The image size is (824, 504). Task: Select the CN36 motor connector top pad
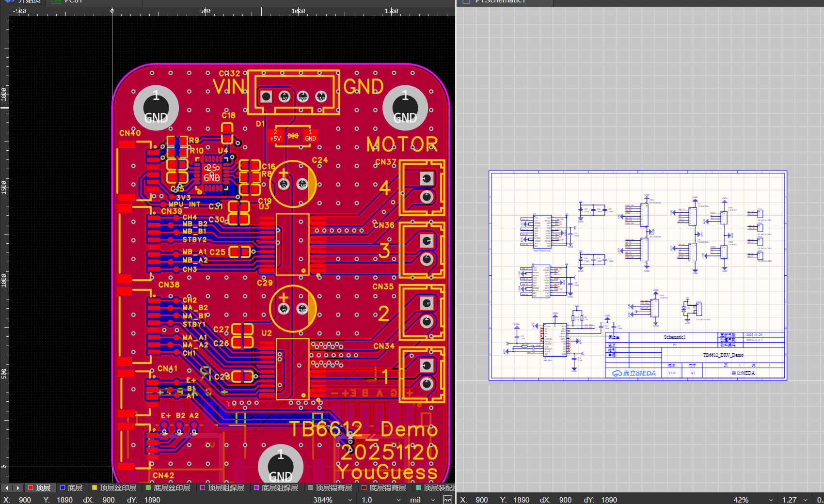427,241
